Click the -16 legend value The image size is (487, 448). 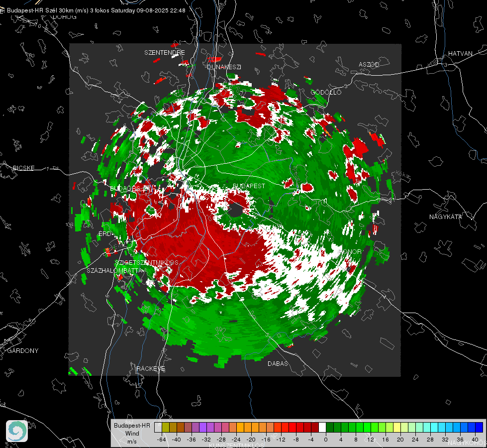pos(266,440)
